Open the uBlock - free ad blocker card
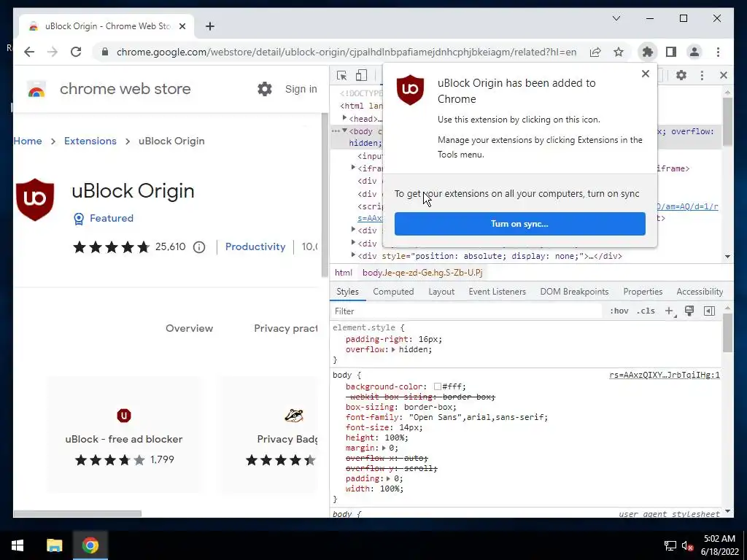Viewport: 747px width, 560px height. click(x=124, y=435)
